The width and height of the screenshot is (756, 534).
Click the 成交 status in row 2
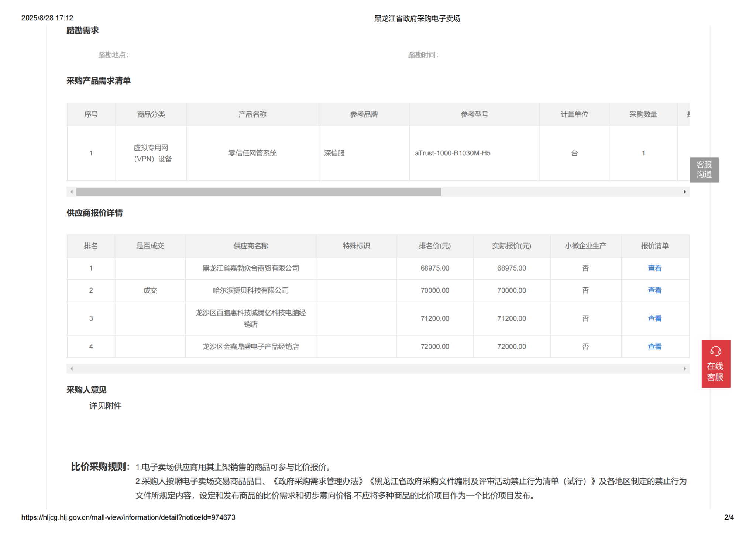tap(150, 290)
